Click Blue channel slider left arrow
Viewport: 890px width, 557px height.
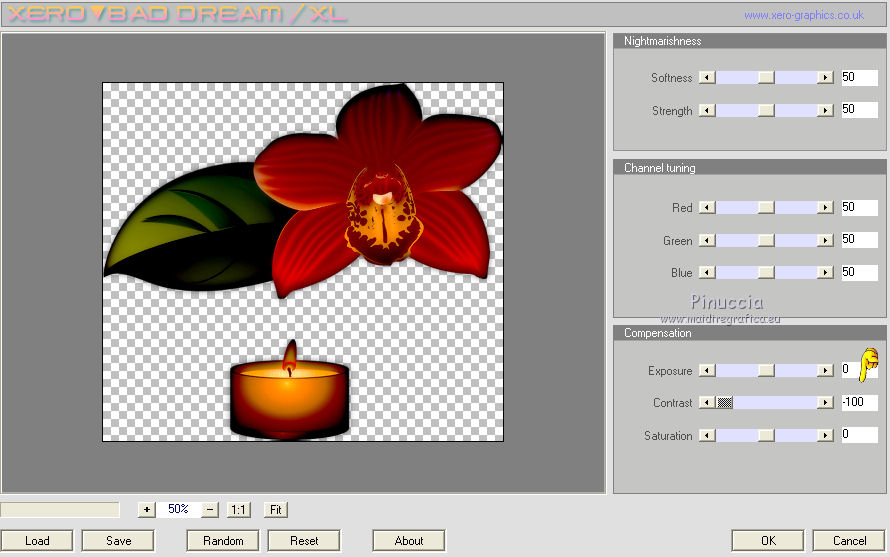tap(707, 273)
